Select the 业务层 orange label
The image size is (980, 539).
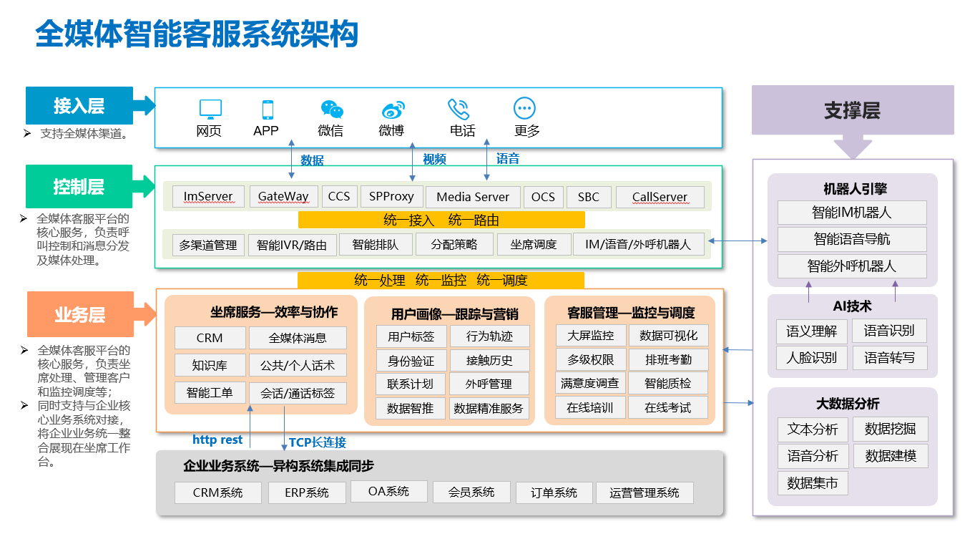click(x=80, y=314)
